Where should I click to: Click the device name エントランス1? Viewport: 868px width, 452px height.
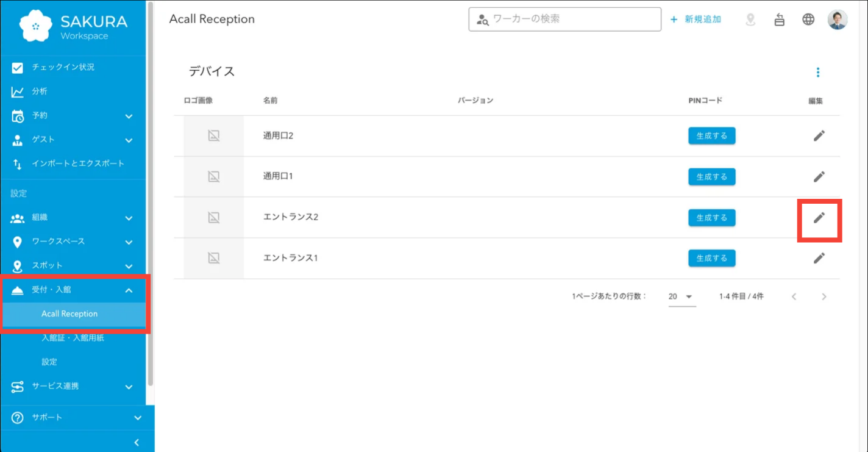(291, 258)
